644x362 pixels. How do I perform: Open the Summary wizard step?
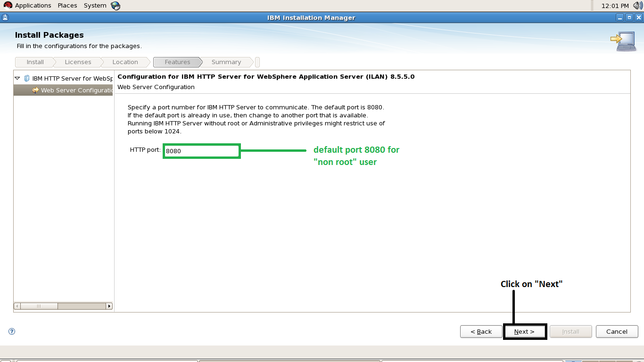pyautogui.click(x=226, y=62)
